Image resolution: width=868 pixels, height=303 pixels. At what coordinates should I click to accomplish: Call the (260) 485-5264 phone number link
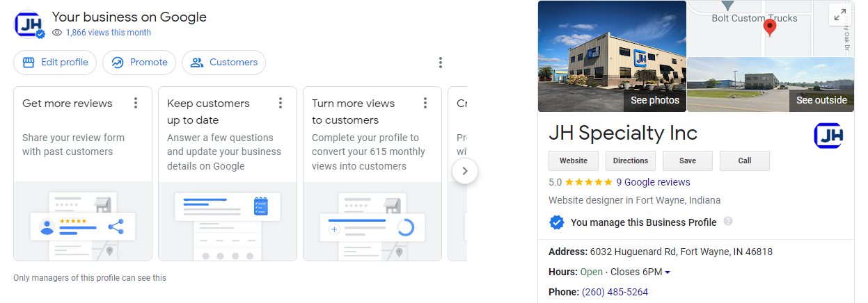pyautogui.click(x=615, y=292)
